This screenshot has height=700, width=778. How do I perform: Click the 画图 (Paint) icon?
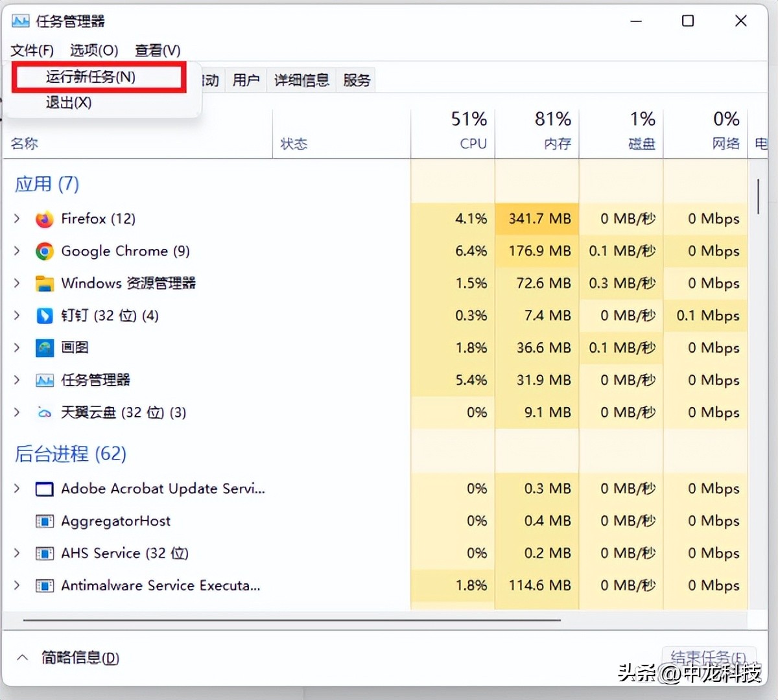pyautogui.click(x=44, y=348)
